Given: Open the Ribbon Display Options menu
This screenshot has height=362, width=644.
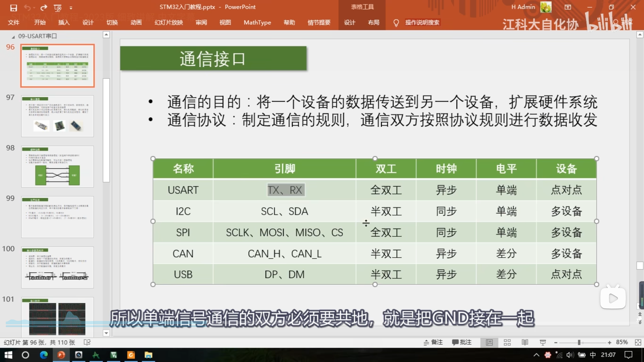Looking at the screenshot, I should (568, 7).
